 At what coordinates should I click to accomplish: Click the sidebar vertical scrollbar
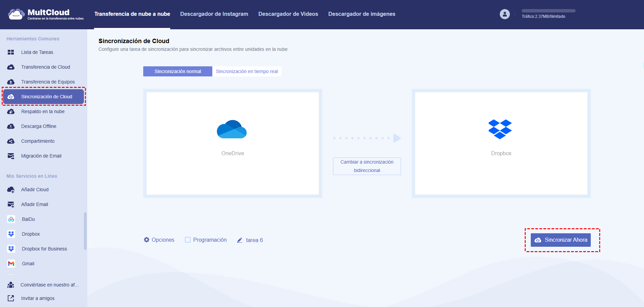click(85, 231)
